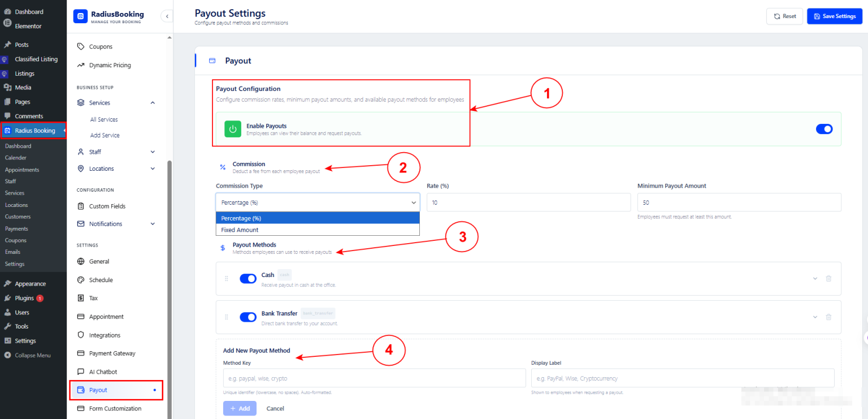This screenshot has height=419, width=868.
Task: Click the Tax receipt icon
Action: [81, 298]
